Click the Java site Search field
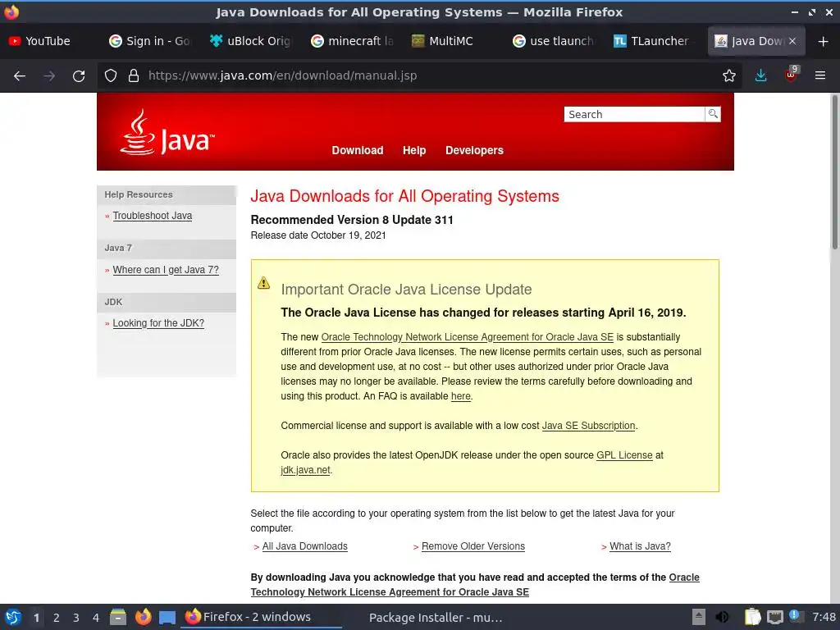The height and width of the screenshot is (630, 840). [x=634, y=114]
